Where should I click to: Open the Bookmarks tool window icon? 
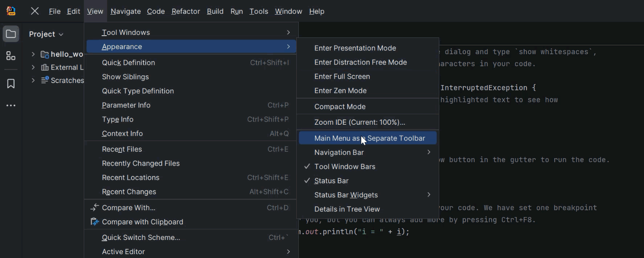point(11,83)
